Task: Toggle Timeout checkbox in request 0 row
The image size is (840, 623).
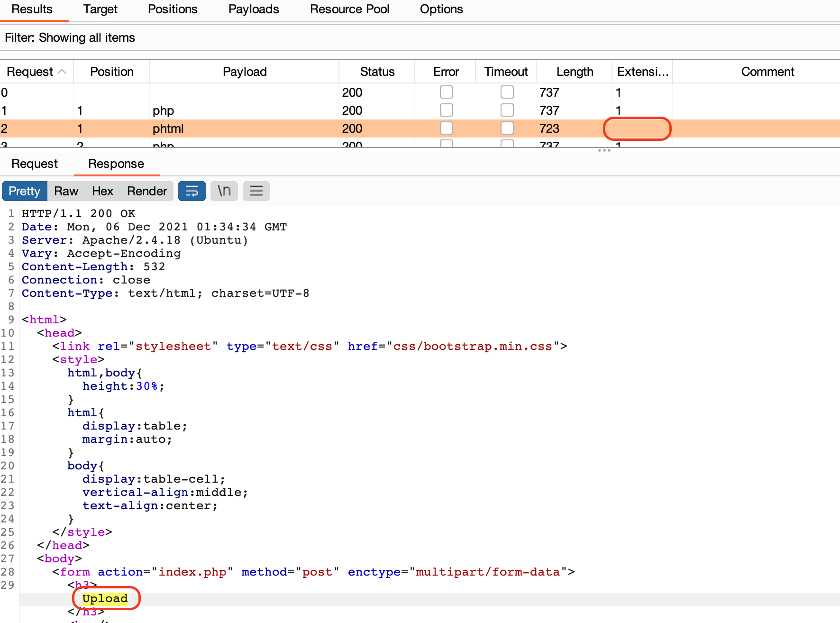Action: point(507,92)
